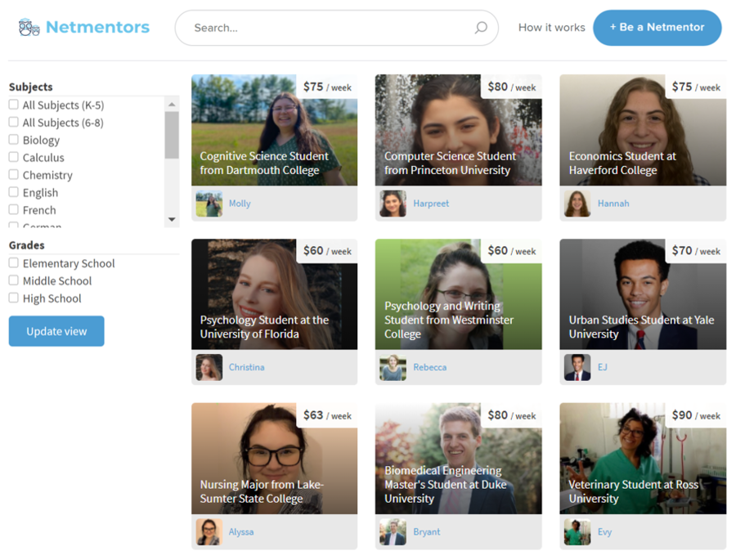The width and height of the screenshot is (736, 560).
Task: Click Bryant's small avatar icon
Action: point(393,532)
